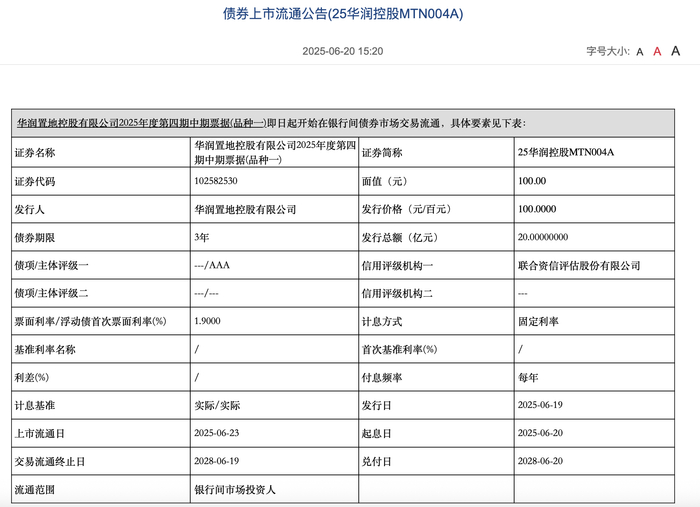Click the 流通范围 label
The width and height of the screenshot is (700, 507).
35,490
